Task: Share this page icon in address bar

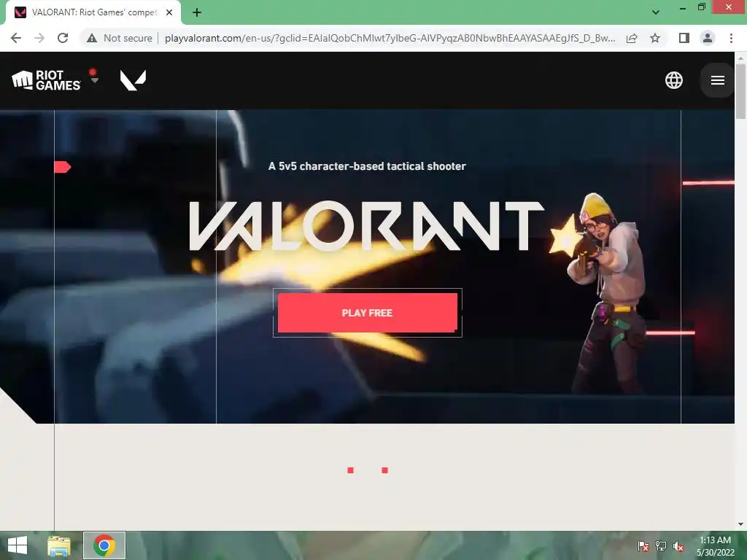Action: (x=632, y=38)
